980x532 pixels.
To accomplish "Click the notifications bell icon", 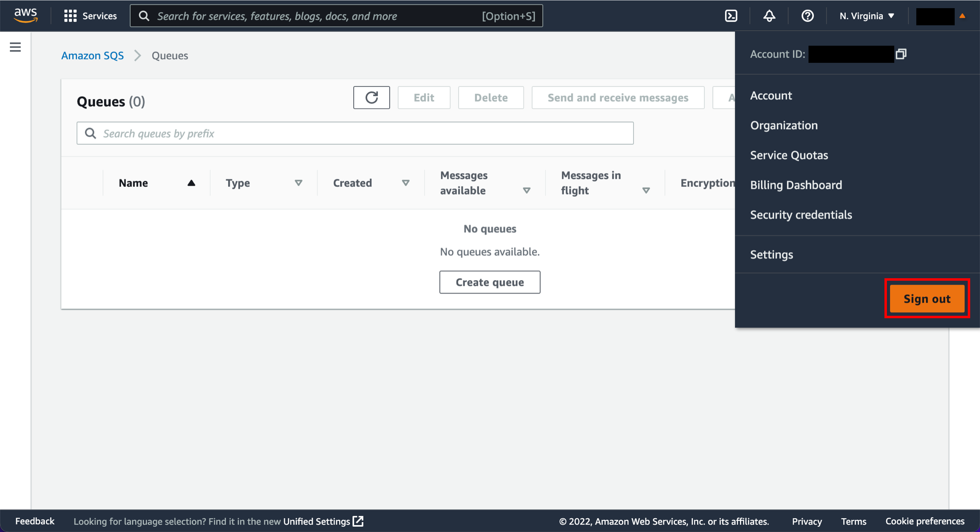I will [x=769, y=16].
